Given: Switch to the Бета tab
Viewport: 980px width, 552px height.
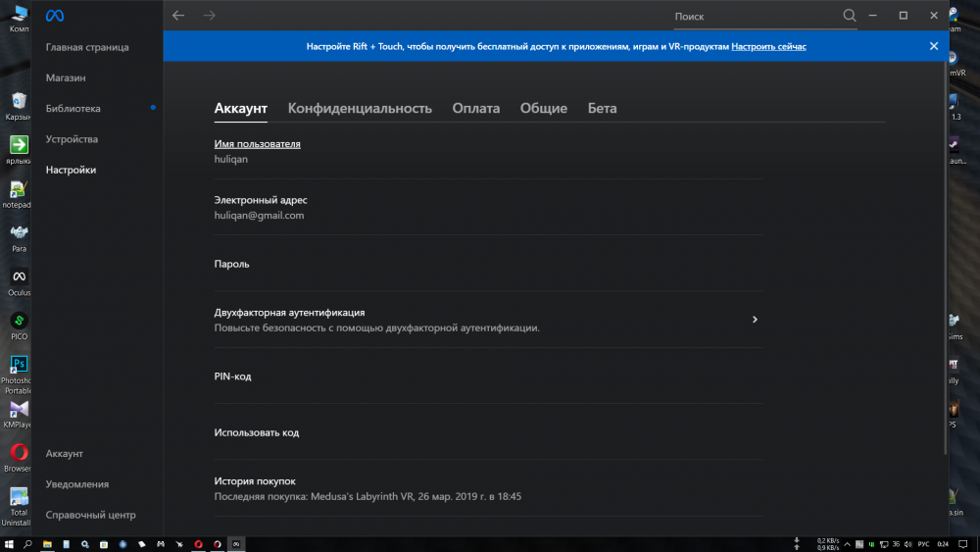Looking at the screenshot, I should (602, 108).
